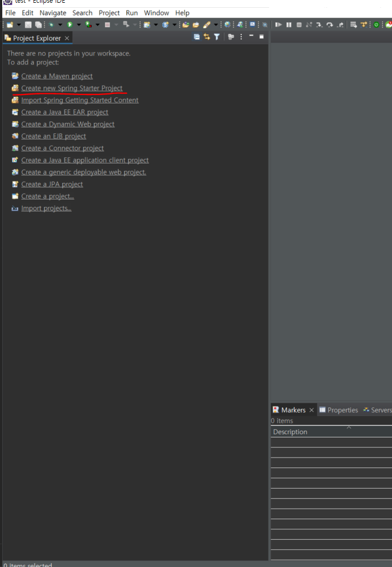
Task: Close the Project Explorer tab
Action: [67, 38]
